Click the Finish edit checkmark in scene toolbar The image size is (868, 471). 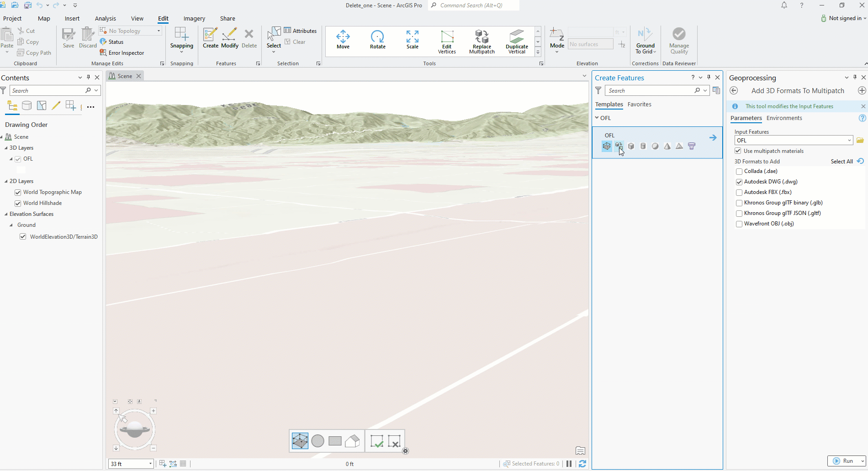click(376, 440)
